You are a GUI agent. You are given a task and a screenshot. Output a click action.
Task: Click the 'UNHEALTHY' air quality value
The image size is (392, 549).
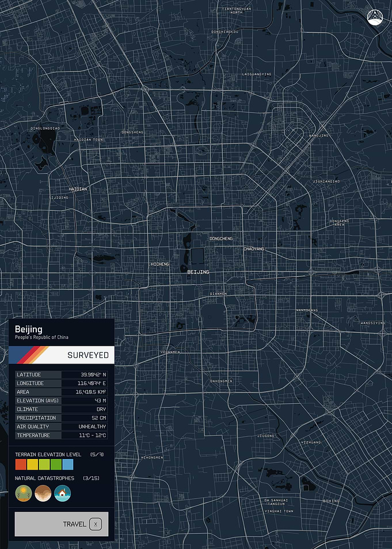pos(92,426)
